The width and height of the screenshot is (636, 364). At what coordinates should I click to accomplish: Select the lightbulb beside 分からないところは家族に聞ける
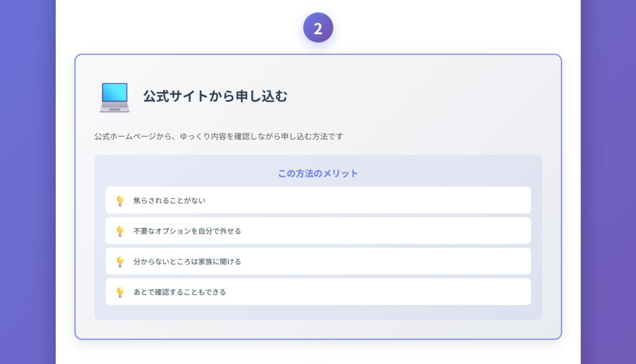pos(120,262)
